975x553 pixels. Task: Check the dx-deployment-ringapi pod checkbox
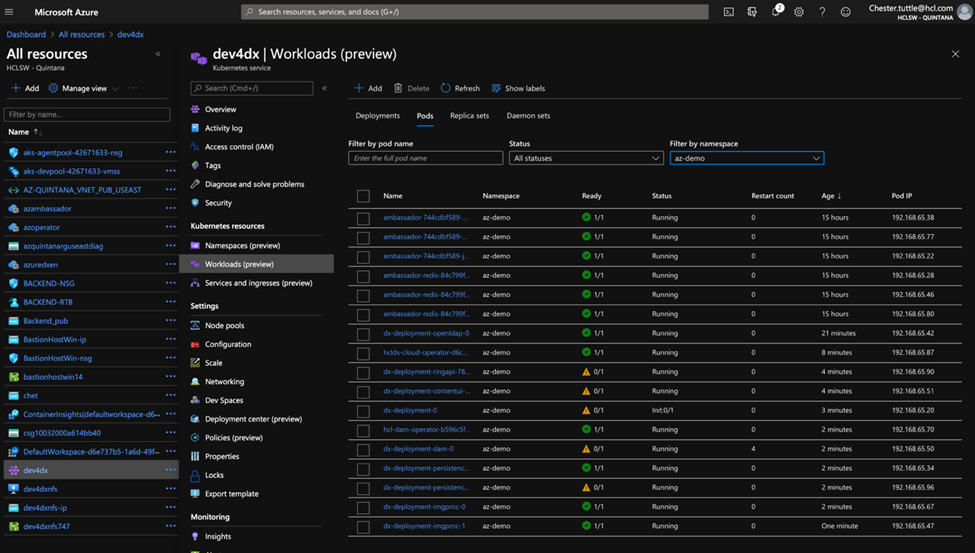(x=363, y=373)
